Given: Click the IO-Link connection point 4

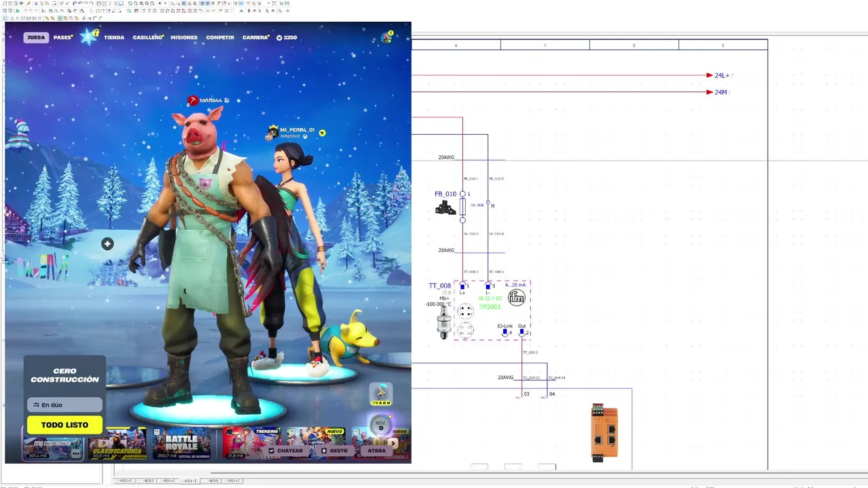Looking at the screenshot, I should tap(505, 333).
